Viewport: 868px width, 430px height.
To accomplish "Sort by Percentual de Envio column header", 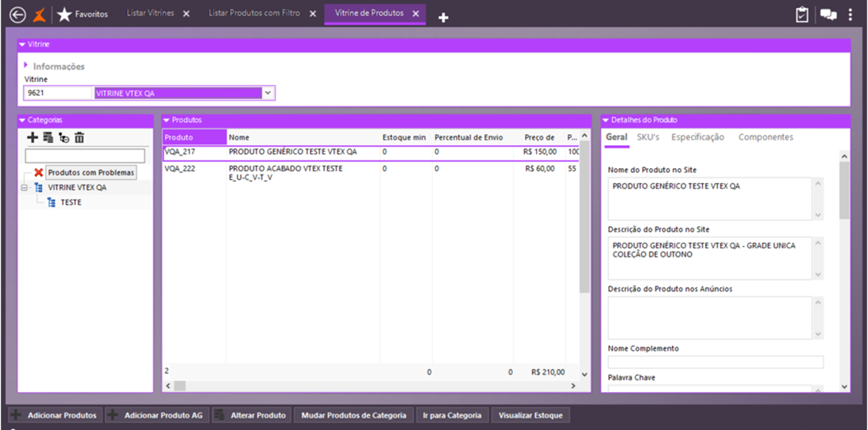I will pyautogui.click(x=473, y=137).
